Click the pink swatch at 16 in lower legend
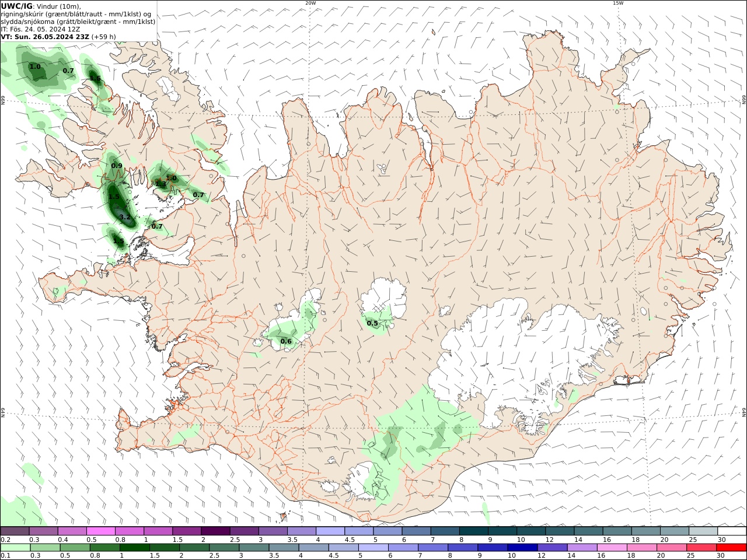The width and height of the screenshot is (747, 560). click(x=612, y=548)
